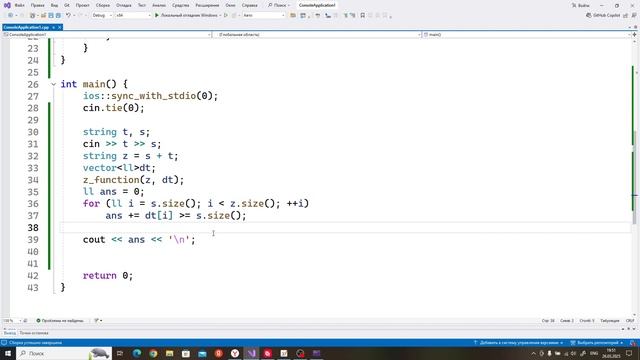Screen dimensions: 640x360
Task: Open the Debug configuration dropdown
Action: click(102, 15)
